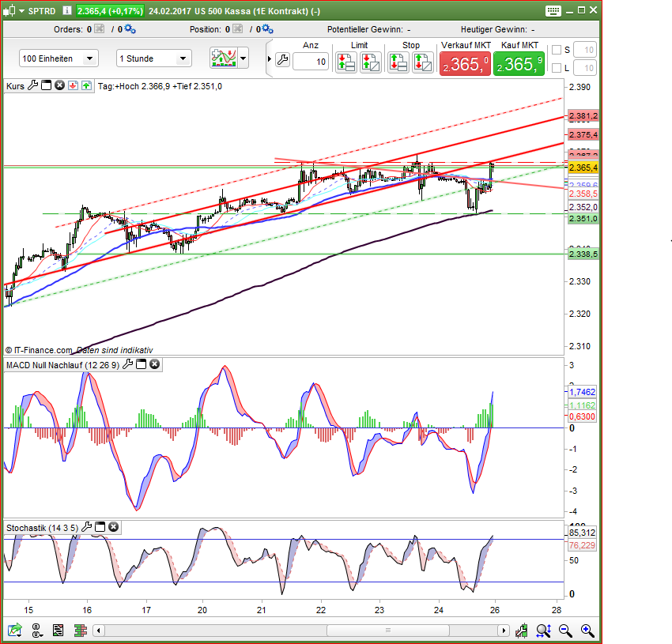Click the scrollbar right arrow
This screenshot has width=672, height=644.
click(504, 631)
